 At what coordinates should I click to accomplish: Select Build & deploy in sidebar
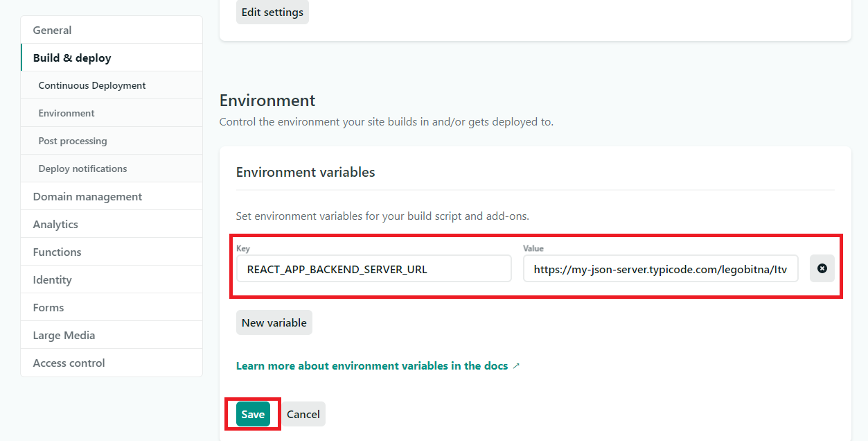tap(72, 58)
